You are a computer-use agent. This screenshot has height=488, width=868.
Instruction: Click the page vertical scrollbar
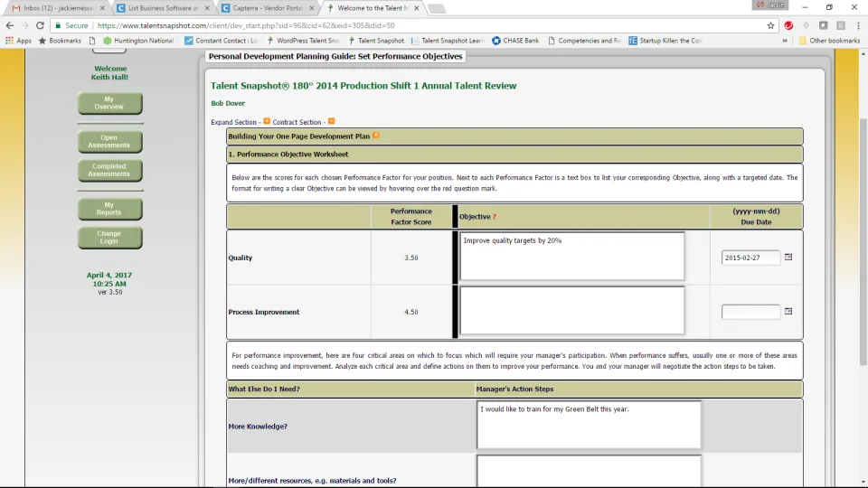pos(863,242)
